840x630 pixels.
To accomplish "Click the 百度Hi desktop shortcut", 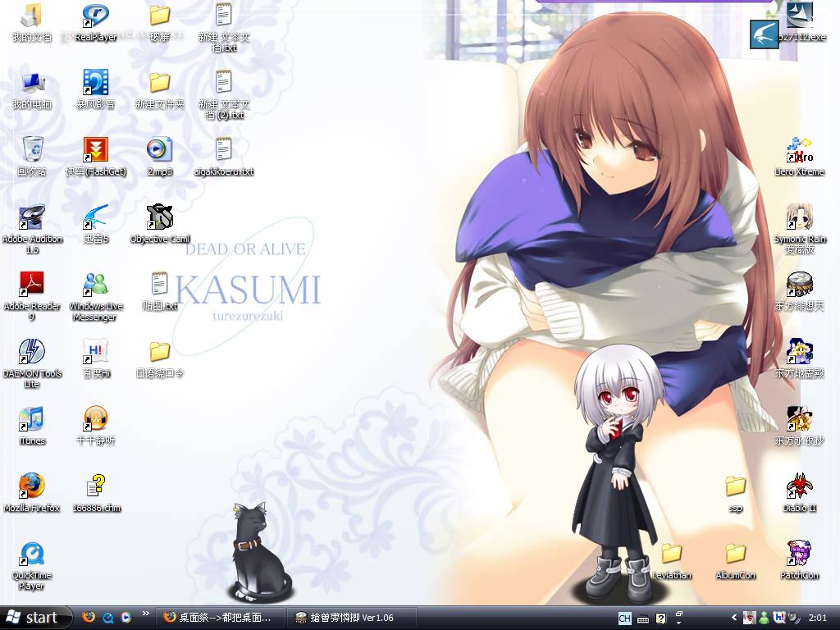I will (x=96, y=359).
